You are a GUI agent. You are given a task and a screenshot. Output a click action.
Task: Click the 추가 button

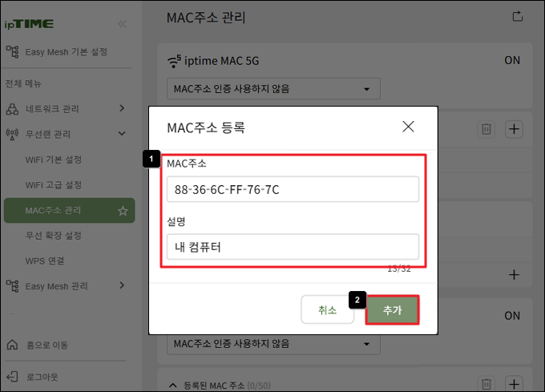pyautogui.click(x=392, y=309)
